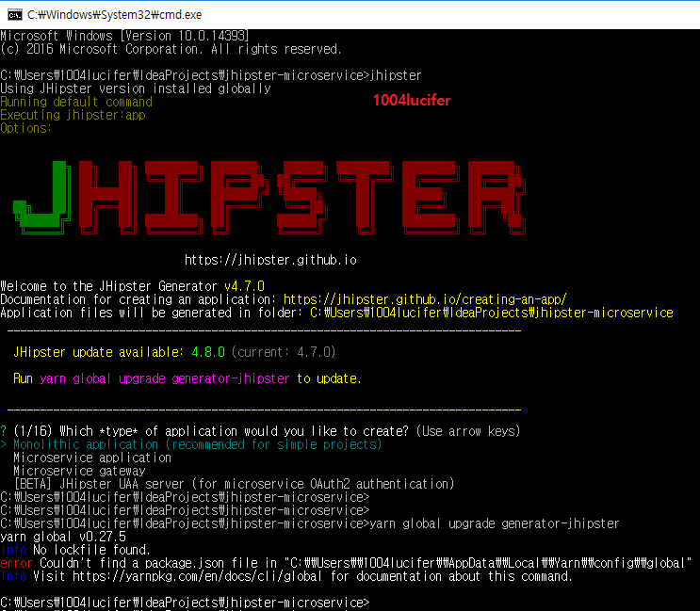Image resolution: width=700 pixels, height=611 pixels.
Task: Click the yarnpkg.com/en/docs/cli/global URL
Action: point(197,577)
